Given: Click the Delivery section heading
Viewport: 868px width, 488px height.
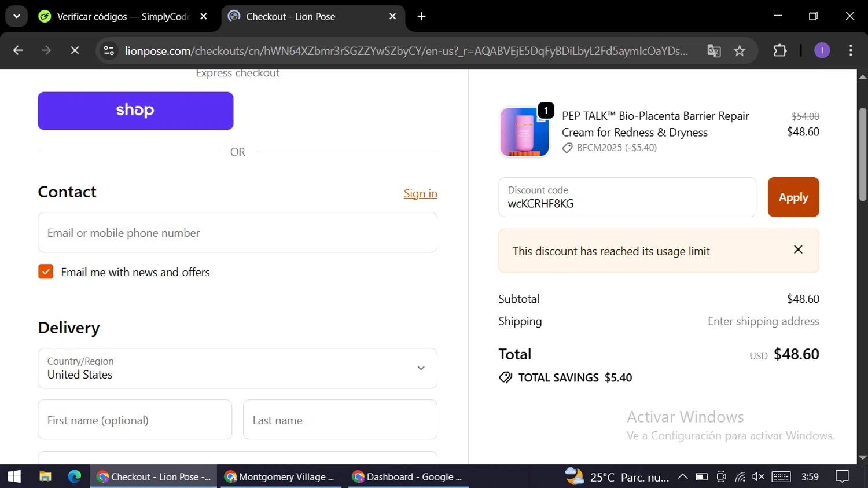Looking at the screenshot, I should (x=69, y=328).
